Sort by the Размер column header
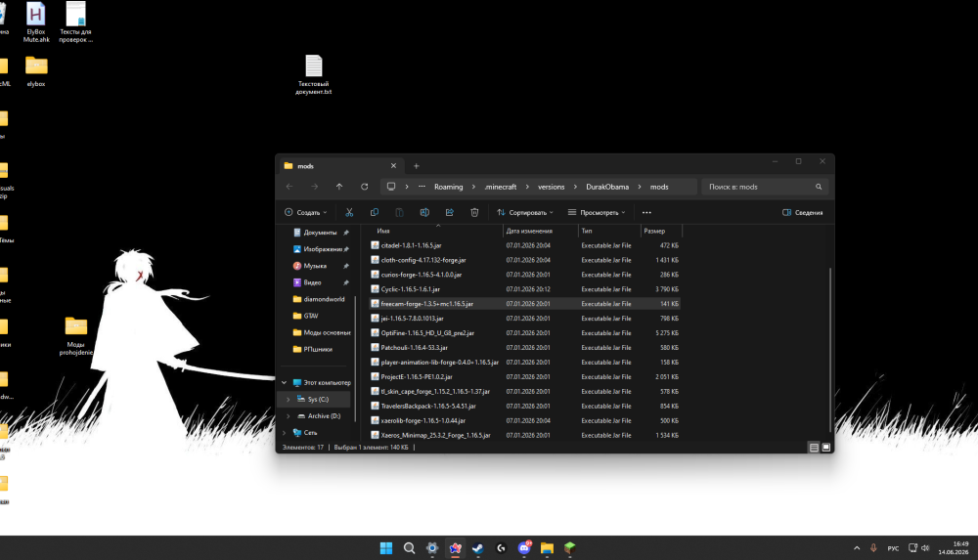The height and width of the screenshot is (560, 978). pyautogui.click(x=661, y=231)
